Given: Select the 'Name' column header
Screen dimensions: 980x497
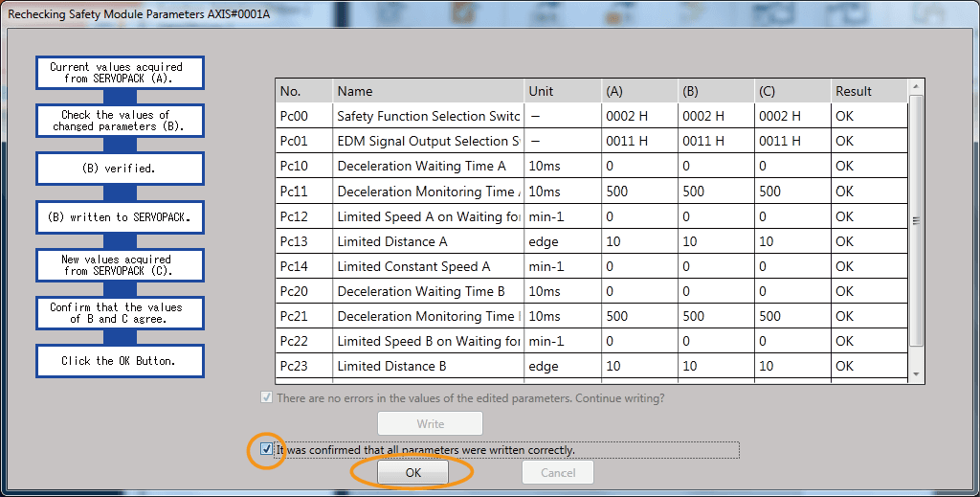Looking at the screenshot, I should [427, 91].
